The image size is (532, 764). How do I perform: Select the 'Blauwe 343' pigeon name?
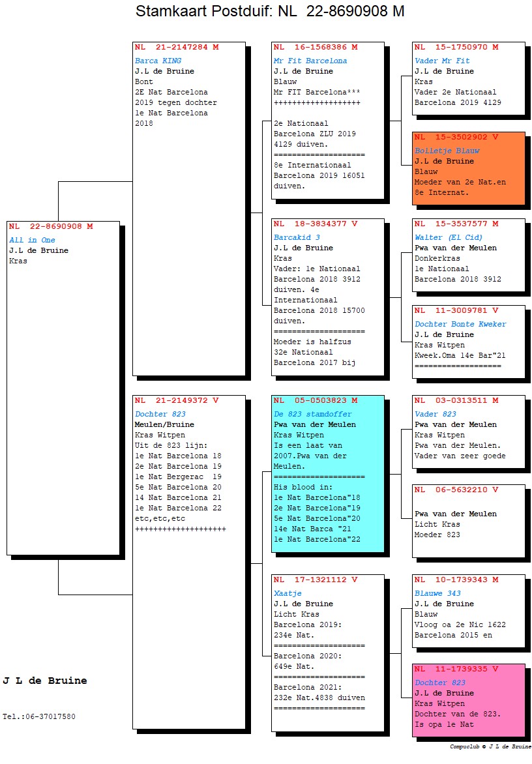436,593
